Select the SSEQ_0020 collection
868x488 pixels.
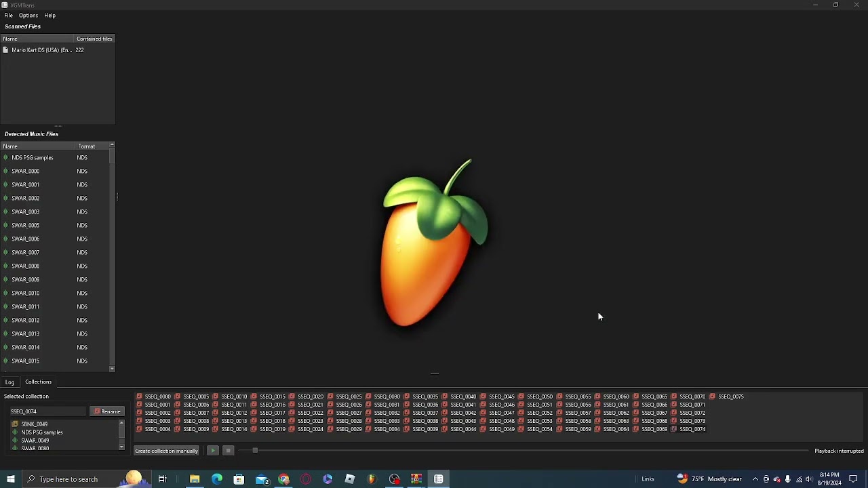point(307,396)
